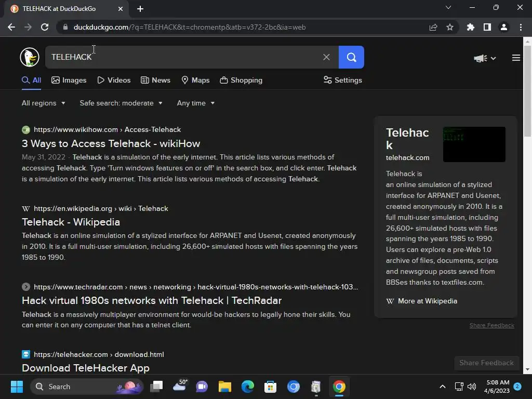532x399 pixels.
Task: Switch to Maps results tab
Action: pyautogui.click(x=195, y=81)
